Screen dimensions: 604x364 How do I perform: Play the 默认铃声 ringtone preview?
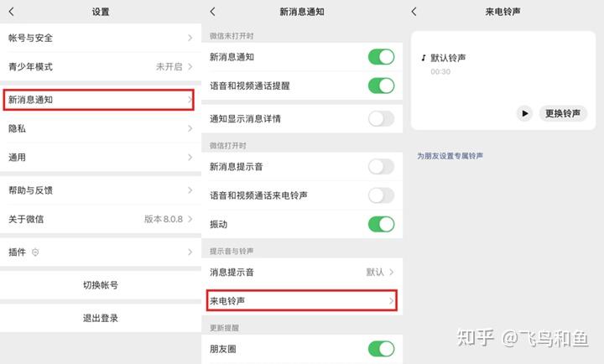[524, 113]
